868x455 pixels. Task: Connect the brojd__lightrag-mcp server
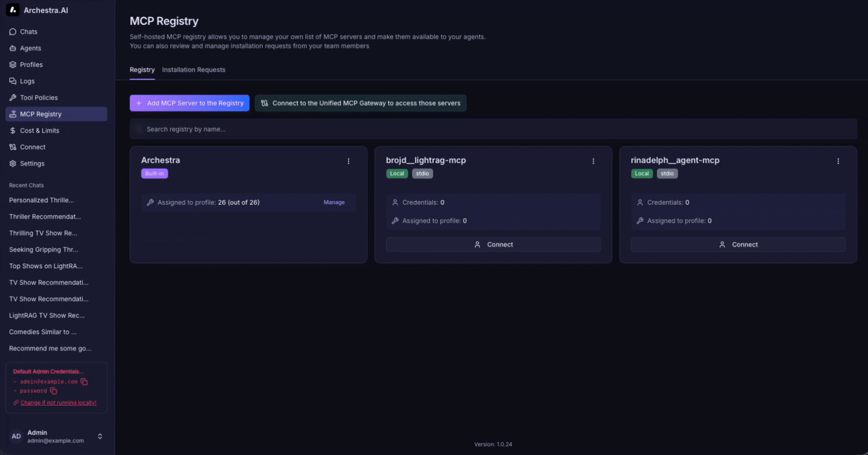tap(493, 244)
